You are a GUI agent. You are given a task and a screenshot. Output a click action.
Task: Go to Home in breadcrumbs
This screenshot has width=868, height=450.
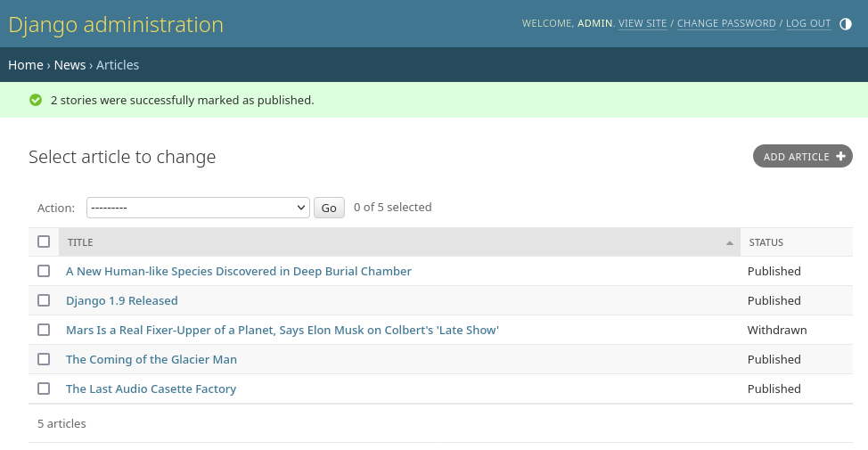(26, 65)
